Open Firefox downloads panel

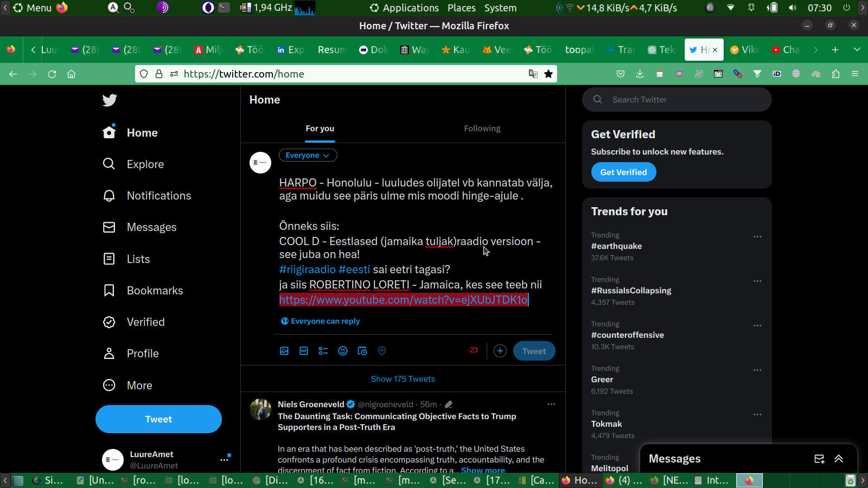pos(640,74)
